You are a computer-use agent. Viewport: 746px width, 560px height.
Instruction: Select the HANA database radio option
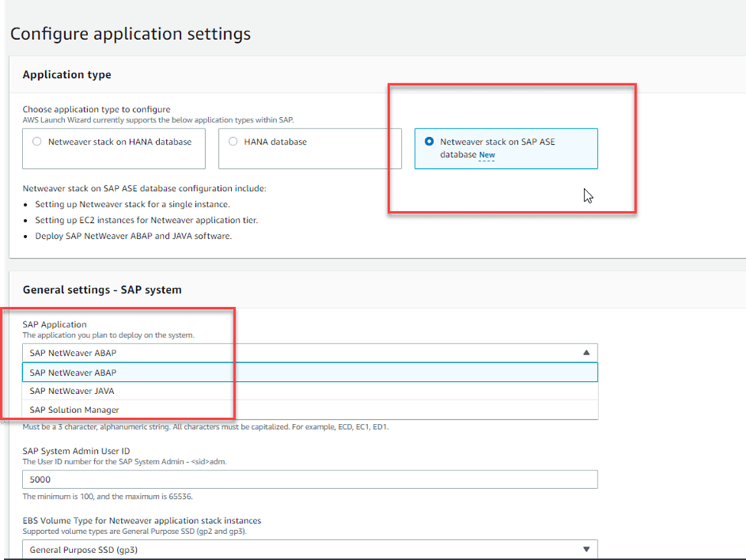pos(233,142)
